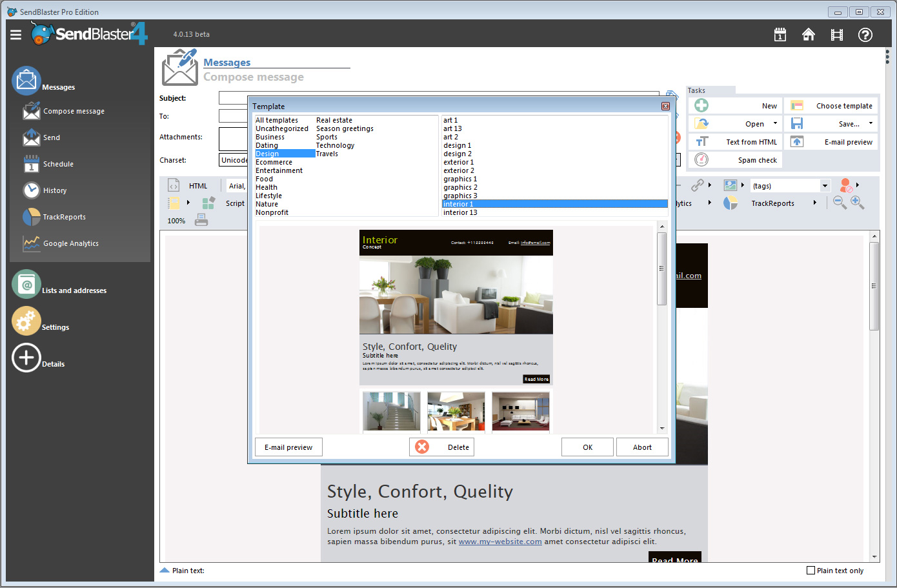Expand the Open task dropdown arrow
This screenshot has width=897, height=588.
click(775, 123)
